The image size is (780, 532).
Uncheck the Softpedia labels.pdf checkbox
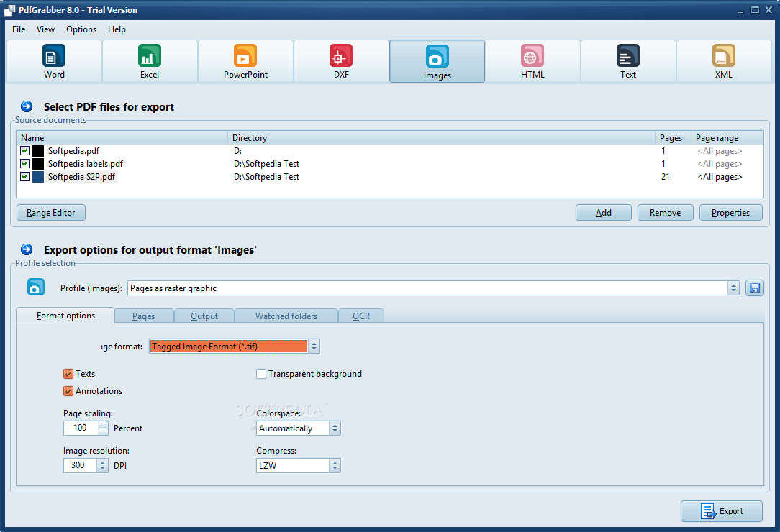coord(25,163)
